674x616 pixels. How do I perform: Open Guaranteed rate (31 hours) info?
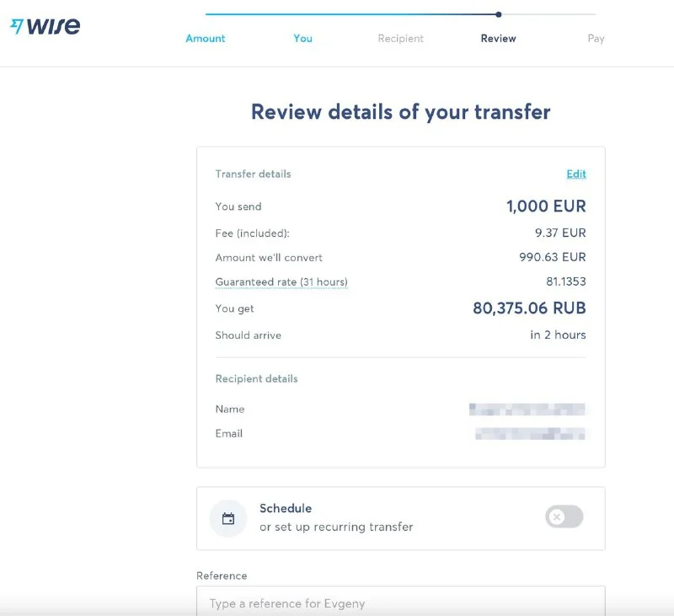pyautogui.click(x=281, y=282)
